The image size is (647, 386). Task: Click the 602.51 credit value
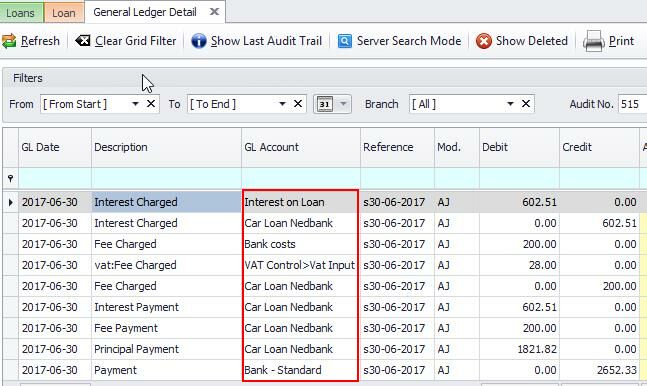coord(619,223)
